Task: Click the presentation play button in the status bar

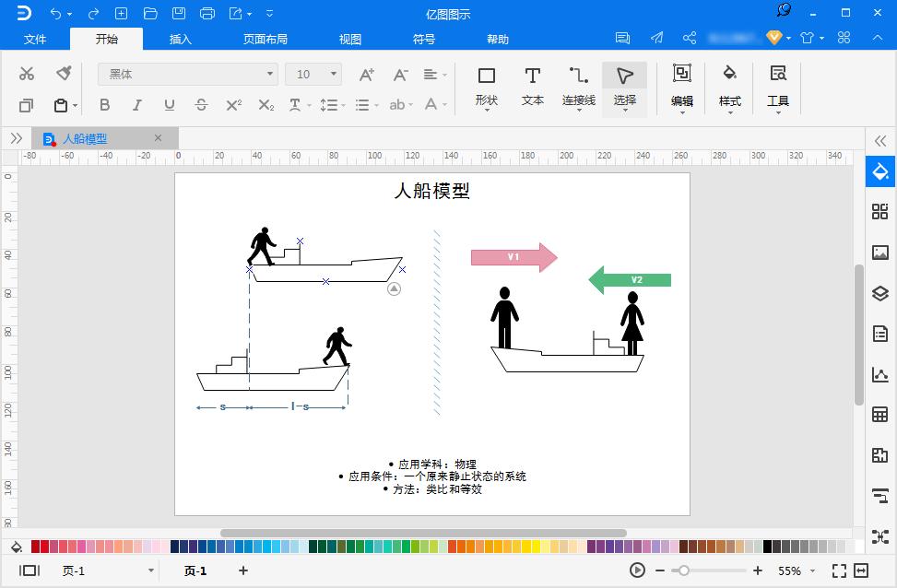Action: (636, 570)
